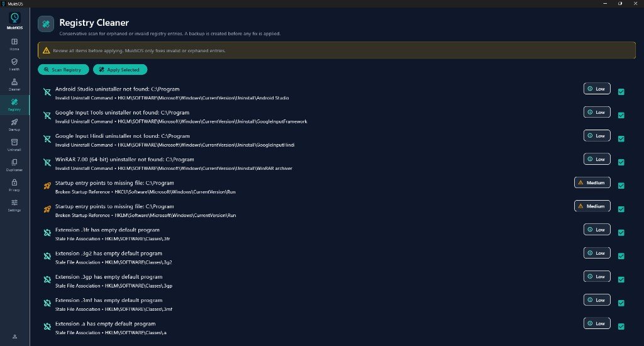Uncheck the Android Studio entry checkbox

pyautogui.click(x=621, y=92)
